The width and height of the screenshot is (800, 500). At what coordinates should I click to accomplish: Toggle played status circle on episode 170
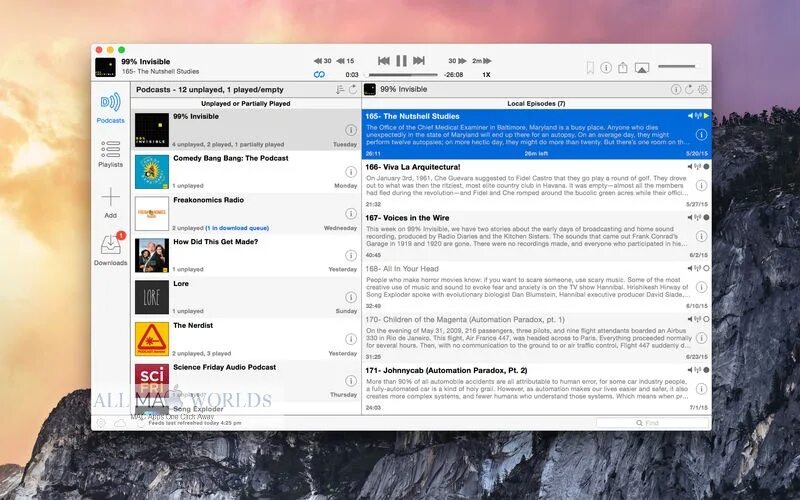point(707,319)
